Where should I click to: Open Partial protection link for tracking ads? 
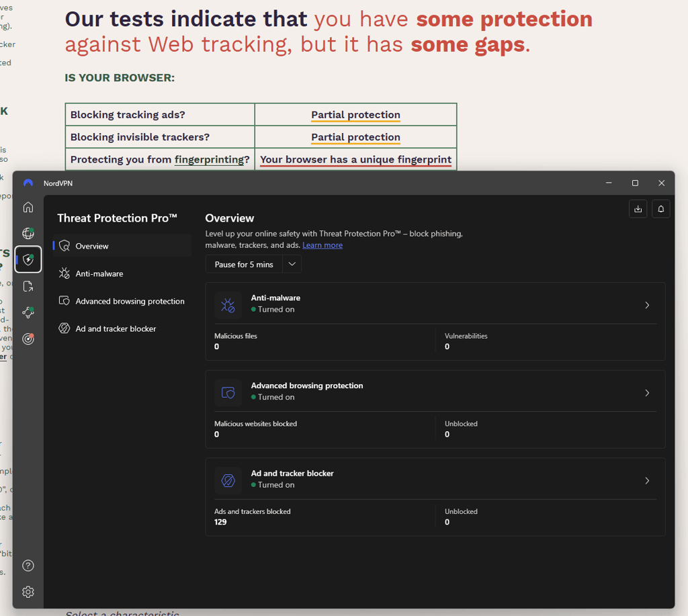coord(356,115)
